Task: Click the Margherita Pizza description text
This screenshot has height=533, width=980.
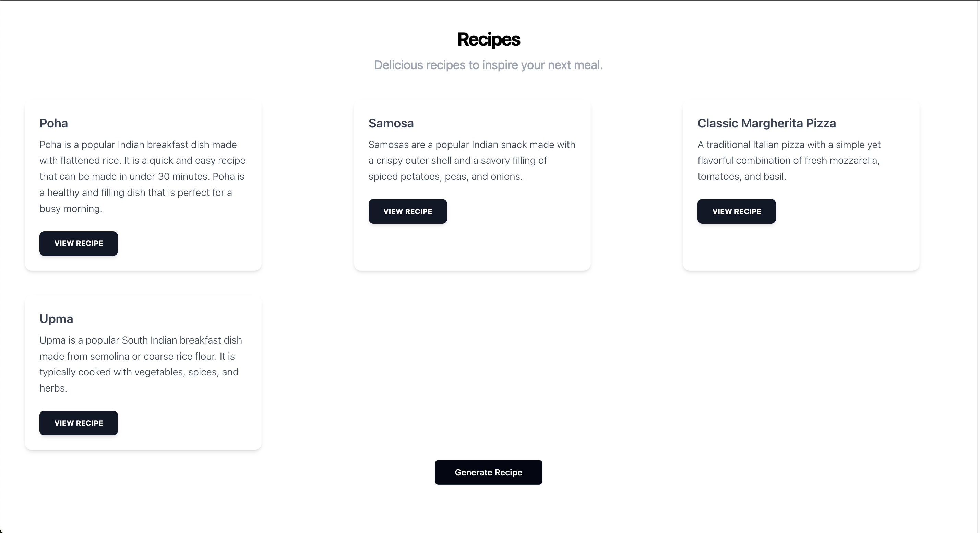Action: [789, 160]
